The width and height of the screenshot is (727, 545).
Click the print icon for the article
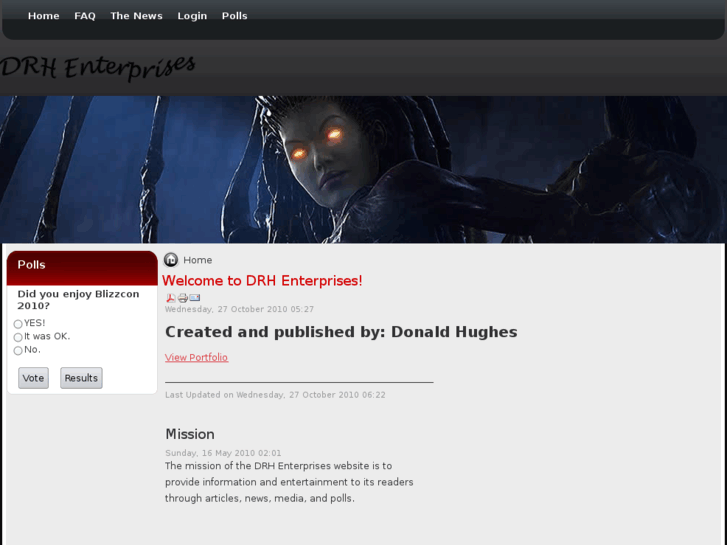coord(183,298)
